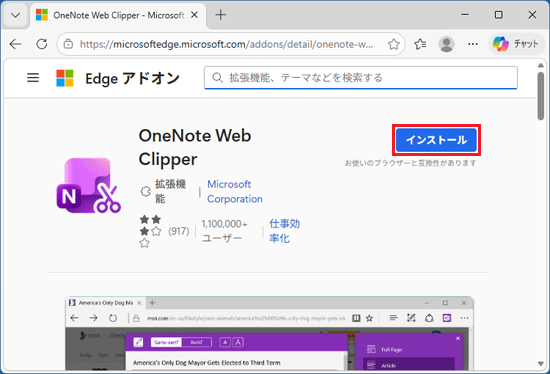Screen dimensions: 550x374
Task: Refresh the current page
Action: (x=42, y=44)
